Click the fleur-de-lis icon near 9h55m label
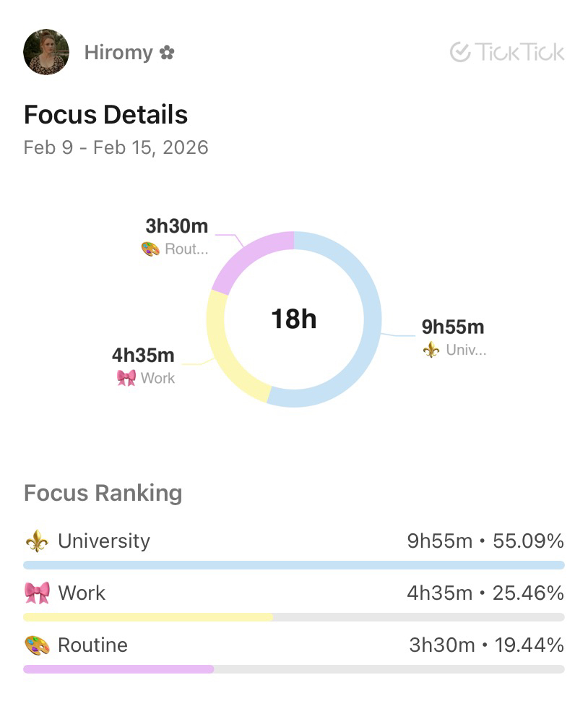Image resolution: width=588 pixels, height=714 pixels. pyautogui.click(x=431, y=350)
